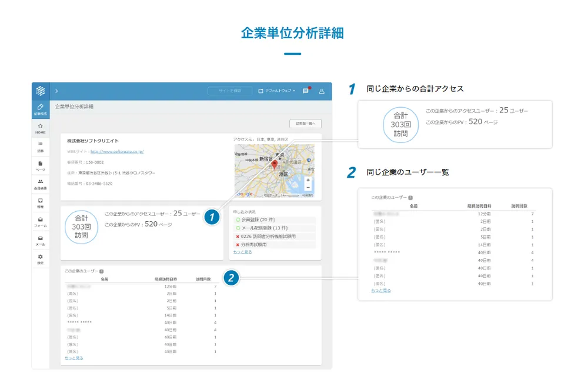The width and height of the screenshot is (588, 386).
Task: Open the フォーム icon in sidebar
Action: [41, 222]
